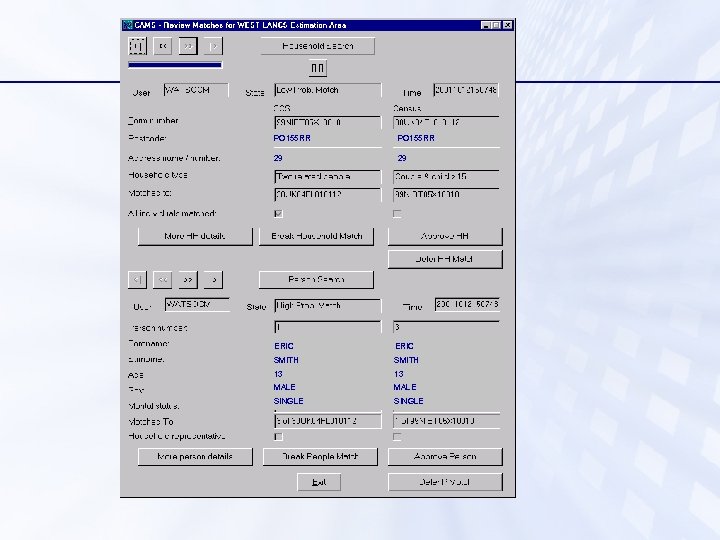
Task: Click CCS Form number field
Action: pos(328,122)
